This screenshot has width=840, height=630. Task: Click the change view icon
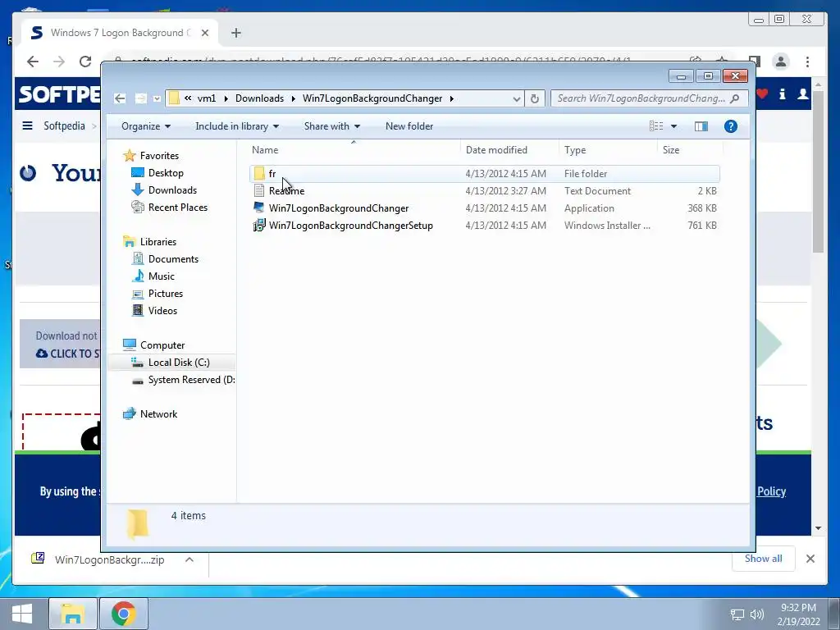pyautogui.click(x=656, y=126)
